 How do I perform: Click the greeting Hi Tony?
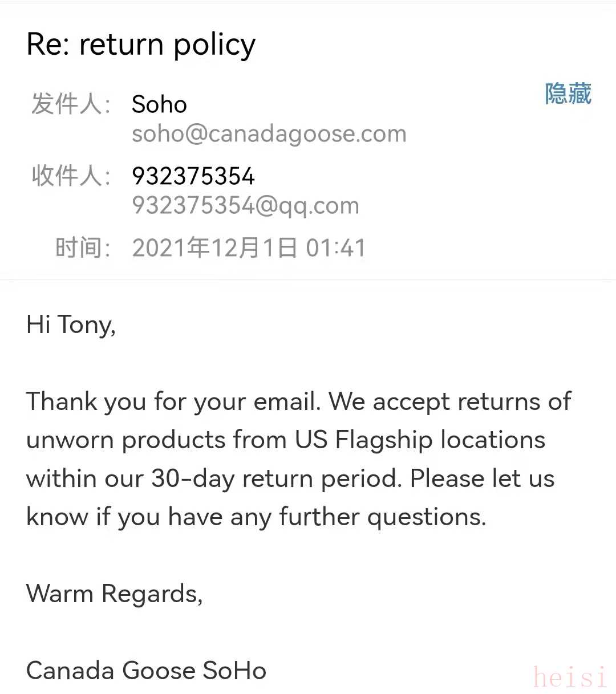click(71, 324)
